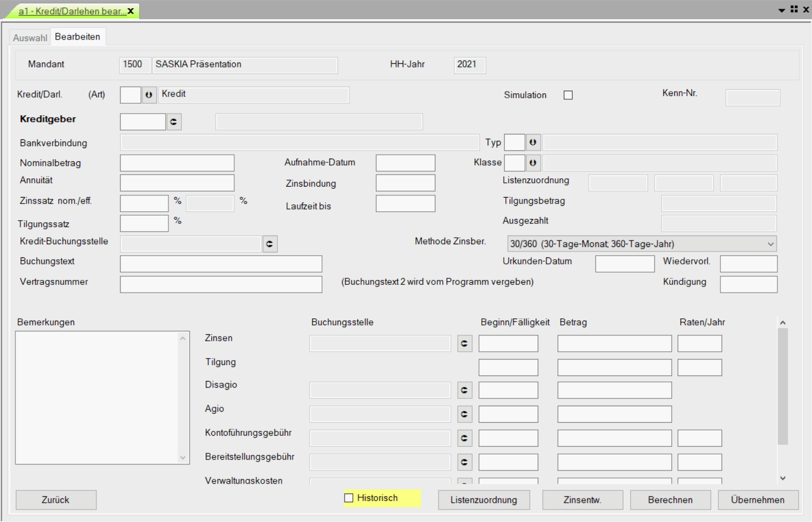The width and height of the screenshot is (812, 522).
Task: Click the Typ field lookup icon
Action: pyautogui.click(x=533, y=143)
